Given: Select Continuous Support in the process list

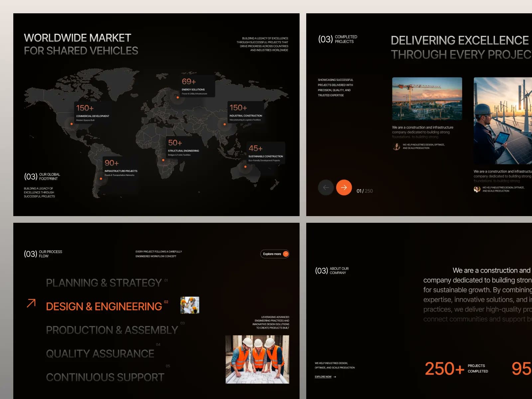Looking at the screenshot, I should click(105, 377).
